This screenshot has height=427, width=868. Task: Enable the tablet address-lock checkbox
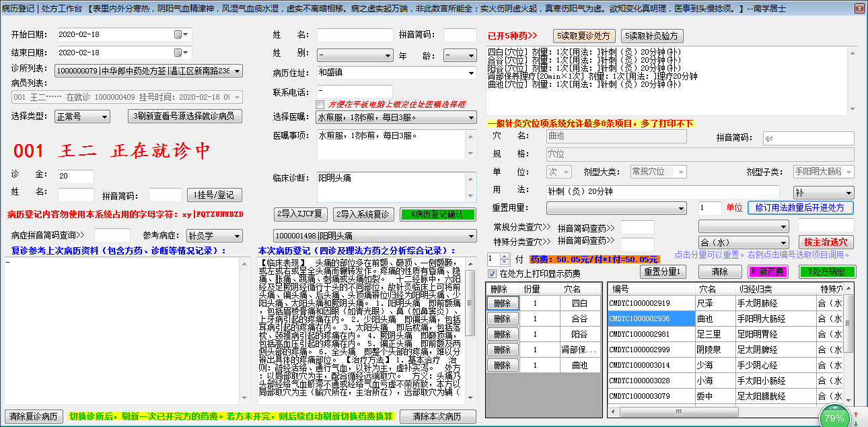click(x=320, y=104)
